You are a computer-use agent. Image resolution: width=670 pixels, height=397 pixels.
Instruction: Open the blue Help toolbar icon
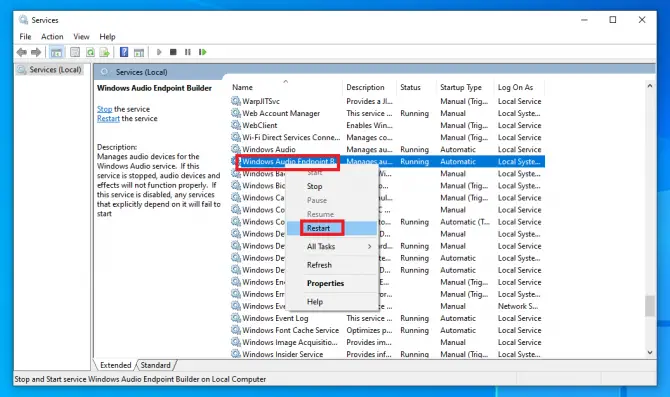124,52
